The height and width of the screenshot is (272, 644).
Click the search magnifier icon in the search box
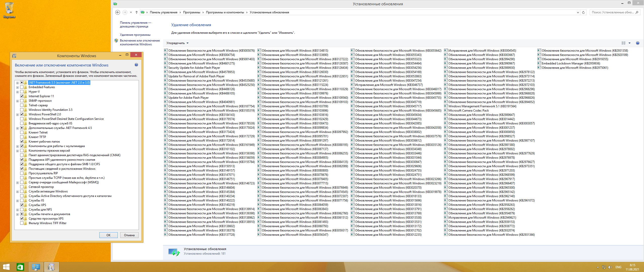coord(637,12)
